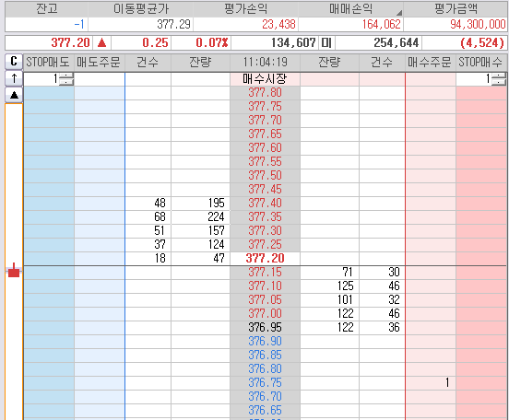Click the STOP매수 column header
Image resolution: width=509 pixels, height=420 pixels.
point(481,62)
